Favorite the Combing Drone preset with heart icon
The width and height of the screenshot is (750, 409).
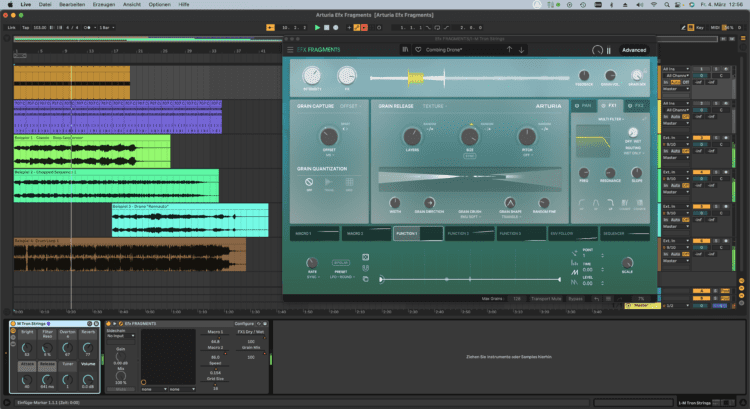(x=418, y=50)
